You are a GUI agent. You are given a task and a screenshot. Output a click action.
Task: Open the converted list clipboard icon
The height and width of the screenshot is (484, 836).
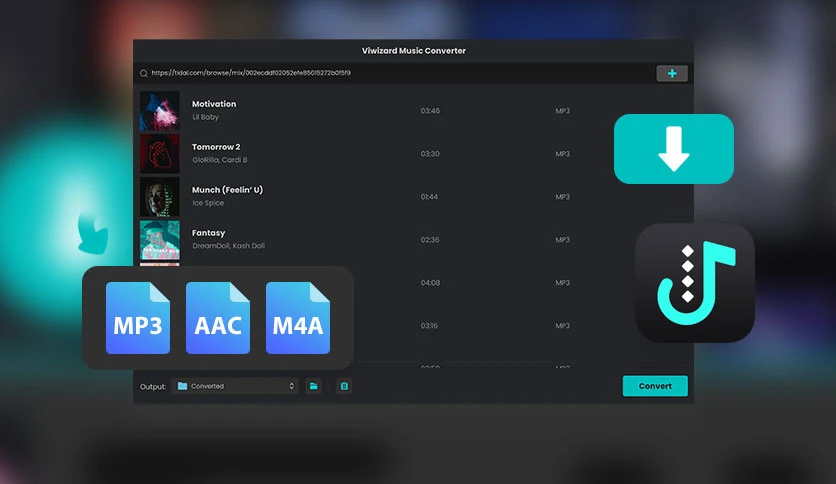(344, 386)
